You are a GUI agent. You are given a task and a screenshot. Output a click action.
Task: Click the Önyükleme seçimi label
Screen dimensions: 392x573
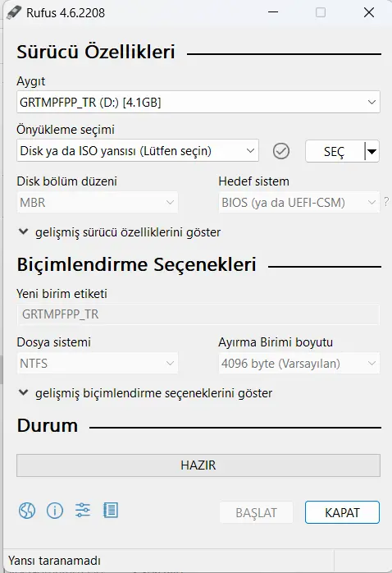click(66, 130)
